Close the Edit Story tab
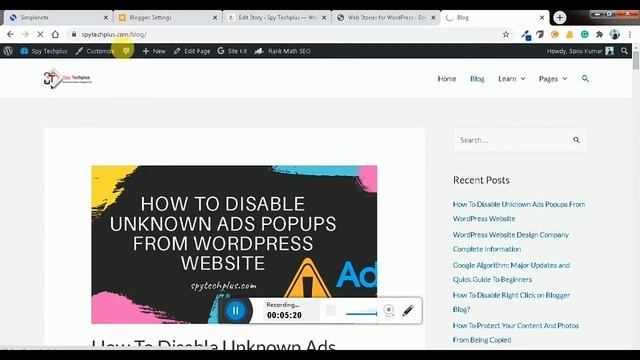Viewport: 640px width, 360px height. coord(324,18)
